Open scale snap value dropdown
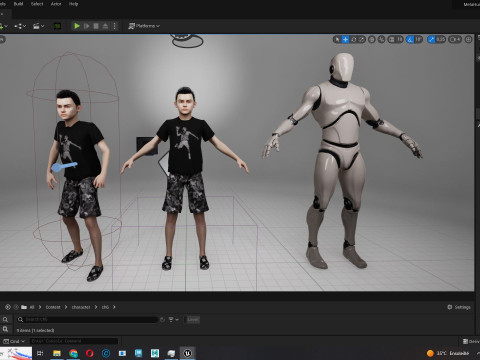 [x=441, y=39]
